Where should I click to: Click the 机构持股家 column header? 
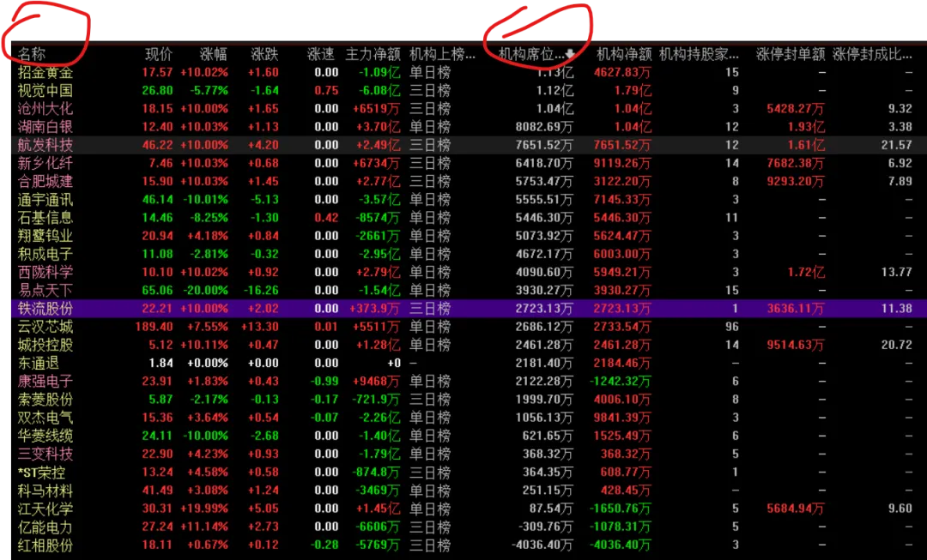pos(699,54)
